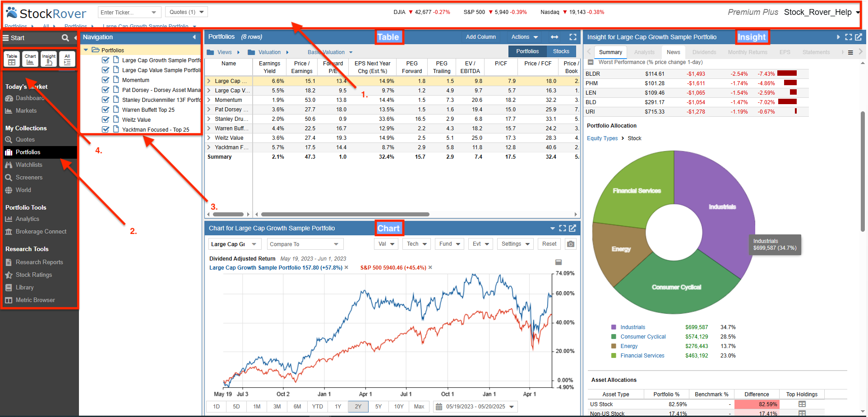Open the date range calendar icon
868x417 pixels.
point(439,407)
